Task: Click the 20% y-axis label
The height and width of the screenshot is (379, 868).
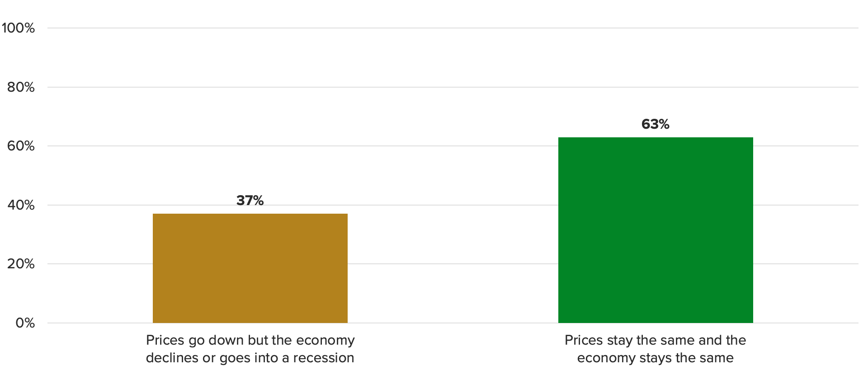Action: (21, 264)
